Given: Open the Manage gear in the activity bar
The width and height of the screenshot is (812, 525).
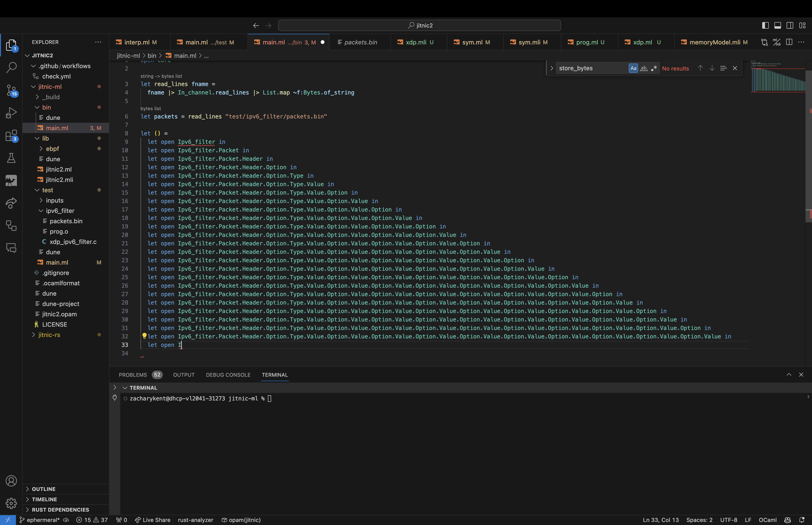Looking at the screenshot, I should point(11,504).
